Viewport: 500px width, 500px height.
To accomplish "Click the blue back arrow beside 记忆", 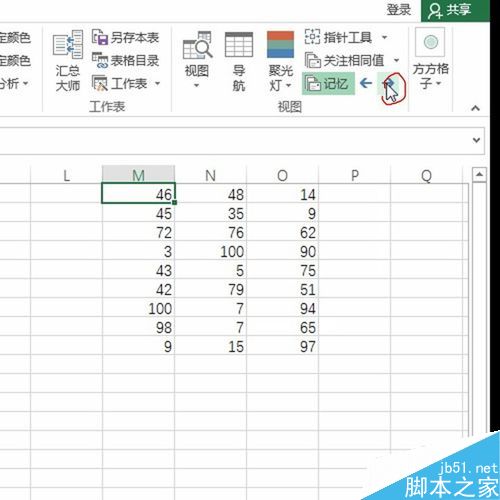I will point(366,83).
